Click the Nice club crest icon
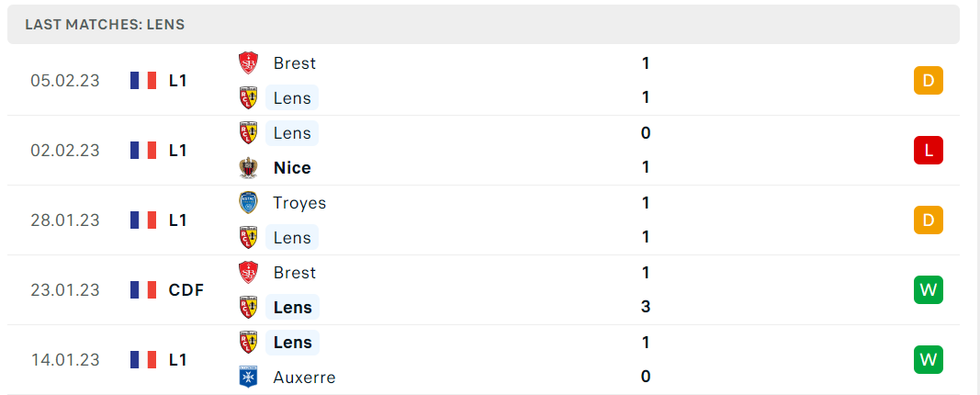The height and width of the screenshot is (395, 980). (248, 167)
